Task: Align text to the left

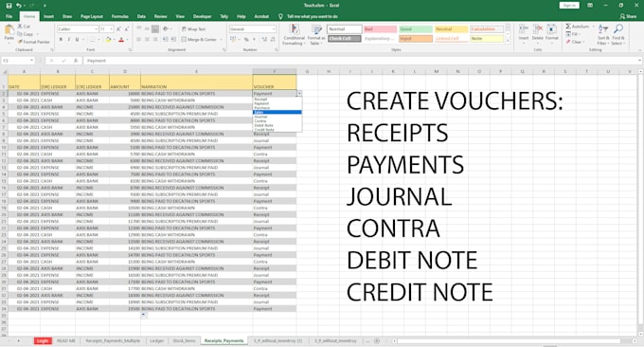Action: (139, 40)
